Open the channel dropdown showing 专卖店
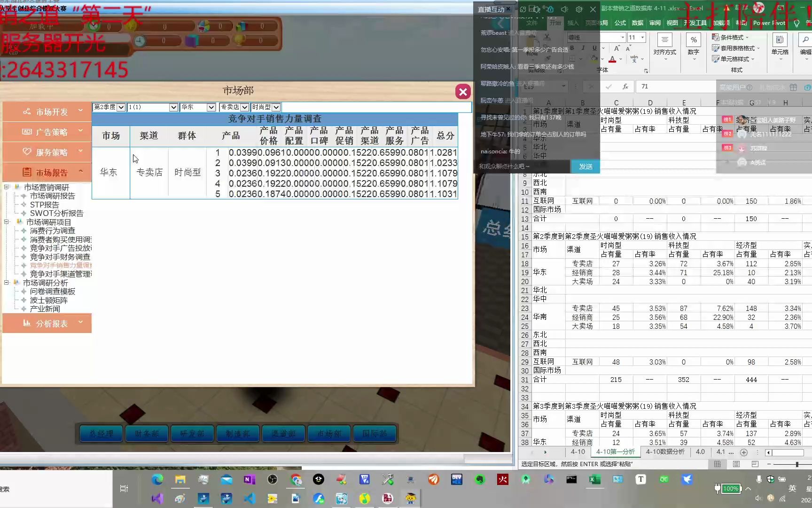The image size is (812, 508). [x=234, y=107]
